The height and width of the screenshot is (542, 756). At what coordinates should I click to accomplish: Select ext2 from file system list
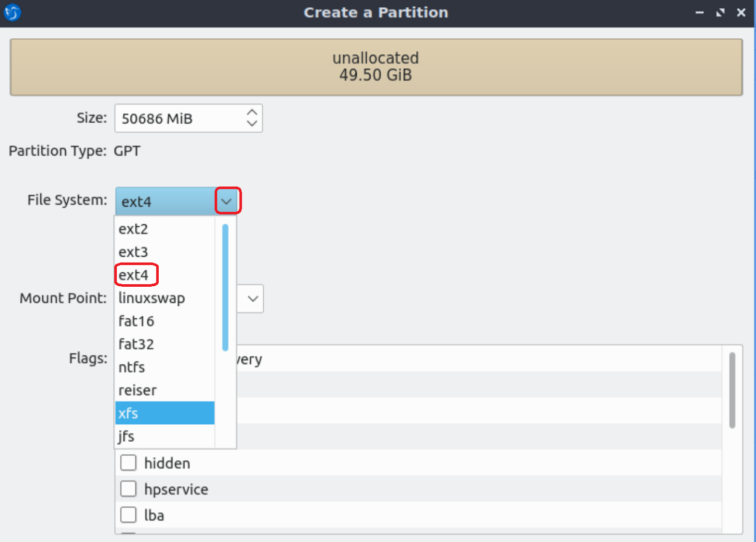pyautogui.click(x=133, y=229)
